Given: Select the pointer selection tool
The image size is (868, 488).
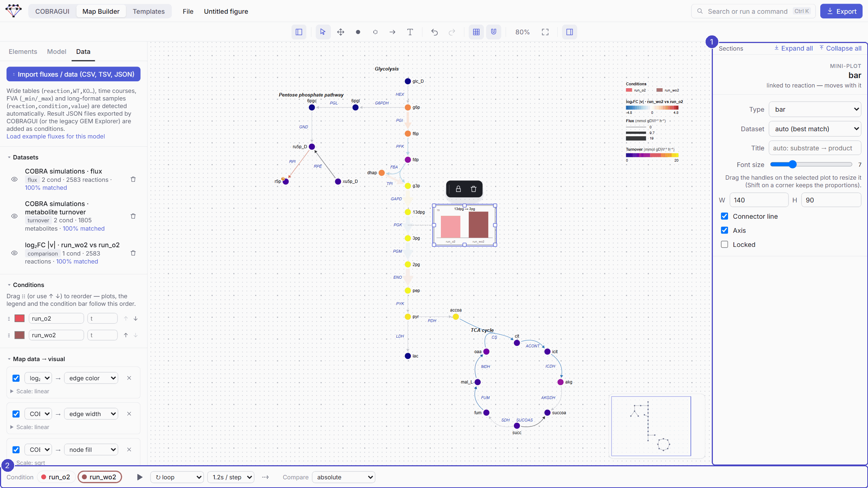Looking at the screenshot, I should click(x=323, y=32).
